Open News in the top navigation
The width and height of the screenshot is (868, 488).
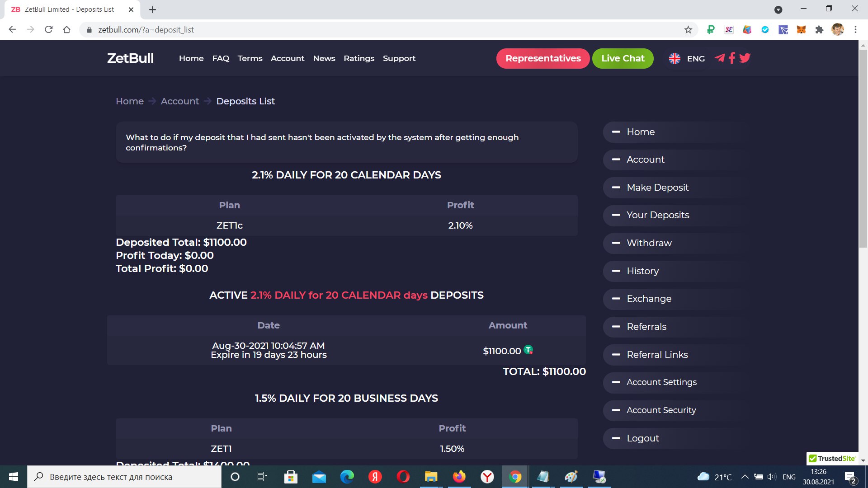[x=324, y=58]
